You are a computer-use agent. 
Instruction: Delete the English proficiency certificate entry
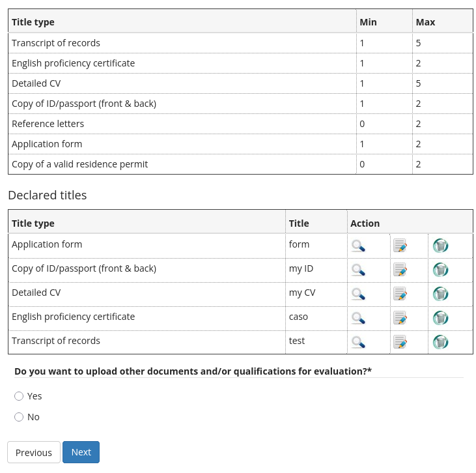point(441,318)
